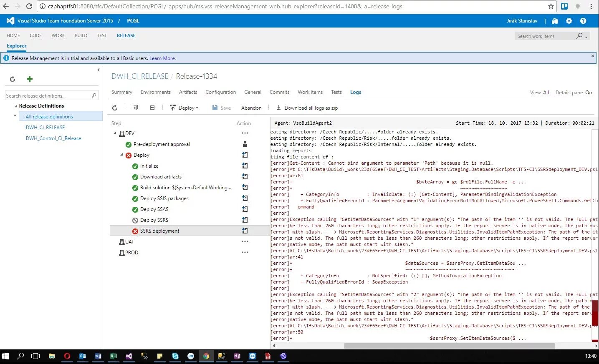Image resolution: width=599 pixels, height=364 pixels.
Task: Go to the BUILD hub
Action: click(81, 35)
